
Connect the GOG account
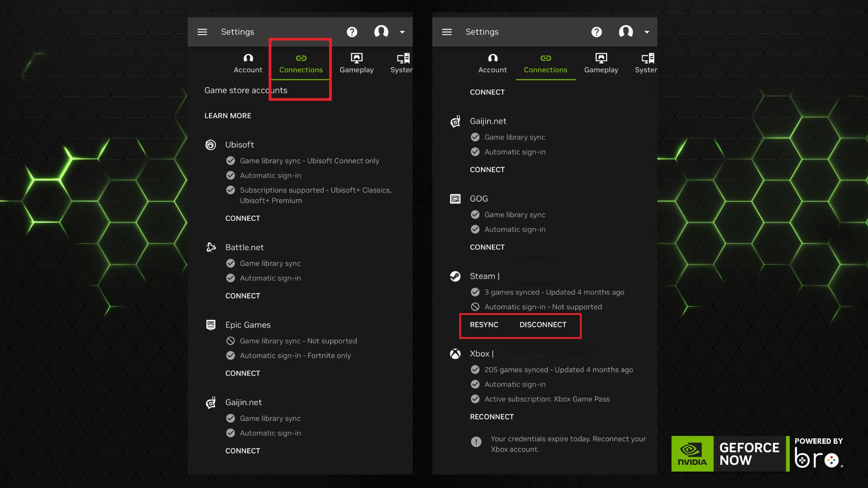[x=487, y=247]
